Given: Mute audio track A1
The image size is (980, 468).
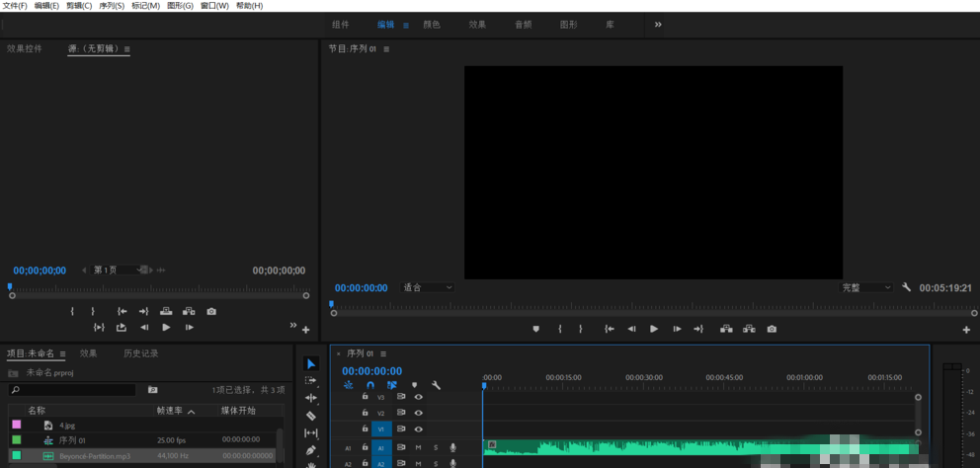Looking at the screenshot, I should [418, 447].
